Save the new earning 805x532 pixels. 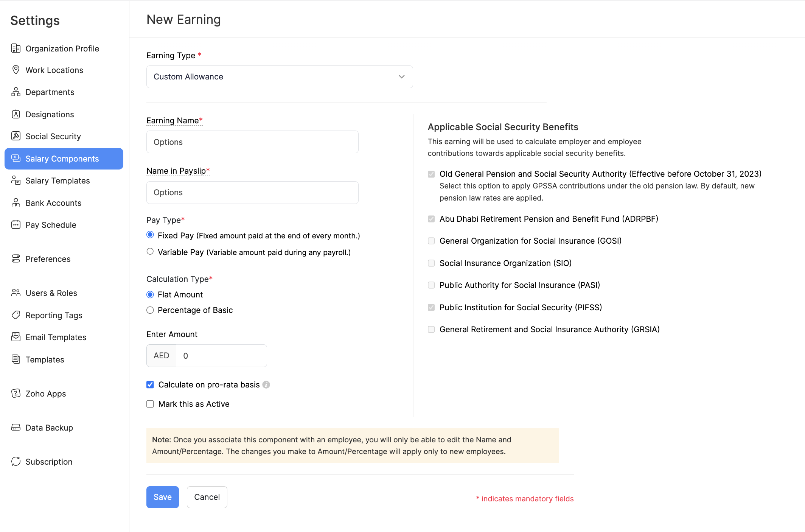click(x=162, y=497)
